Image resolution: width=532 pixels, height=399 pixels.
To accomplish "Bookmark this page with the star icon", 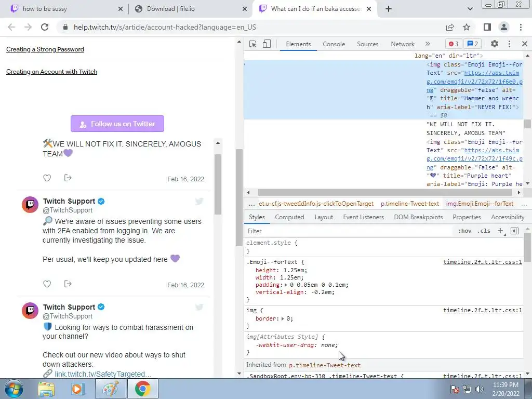I will 467,27.
